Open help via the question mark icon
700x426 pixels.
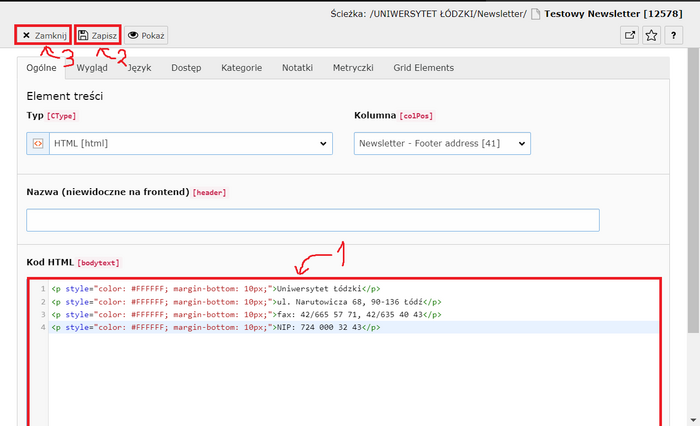point(675,35)
